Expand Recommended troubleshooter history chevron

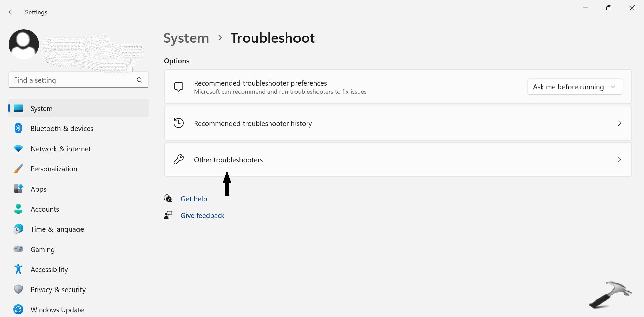(619, 123)
